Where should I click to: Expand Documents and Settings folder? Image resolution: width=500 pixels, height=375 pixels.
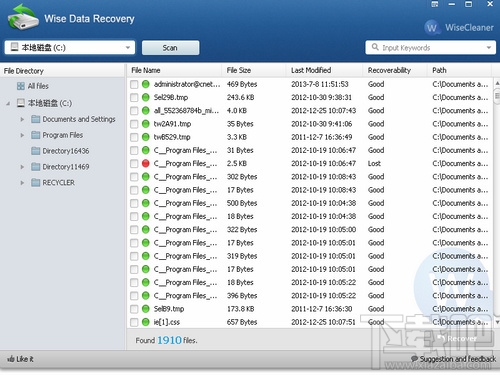point(22,119)
